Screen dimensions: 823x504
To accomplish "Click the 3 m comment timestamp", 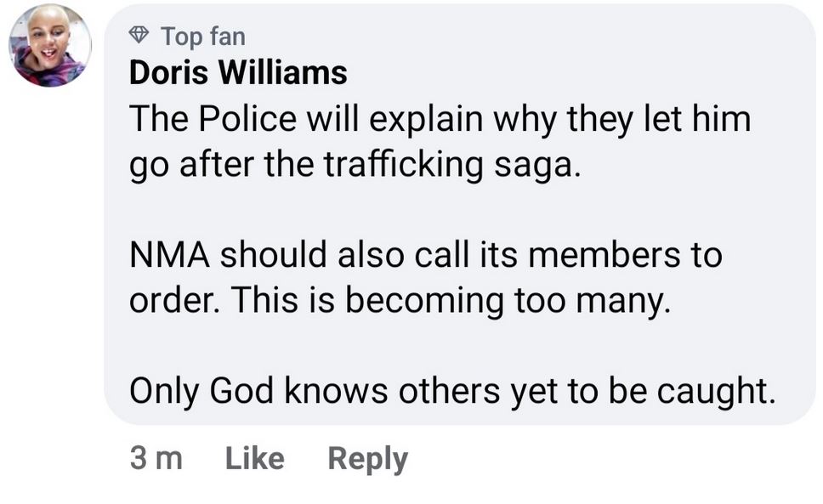I will [156, 458].
